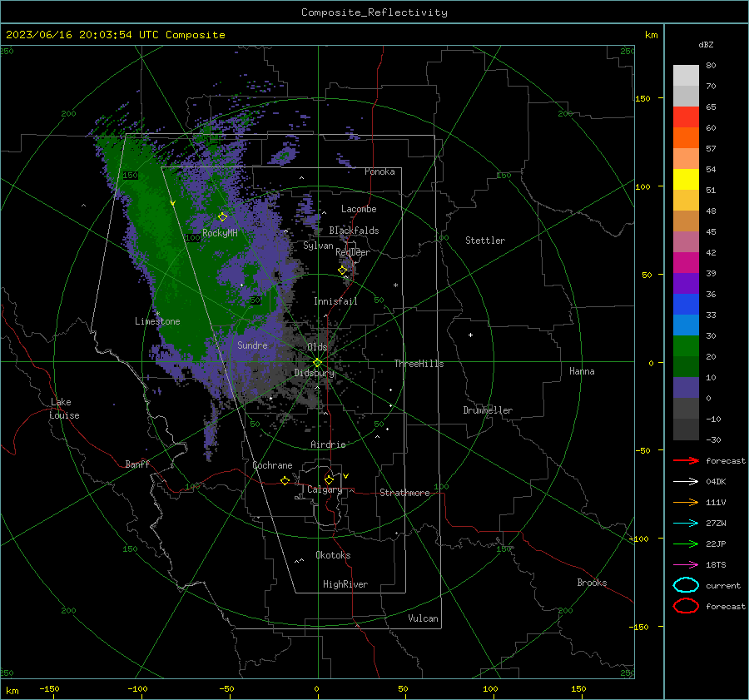Click the Okotoks label
749x700 pixels.
pos(333,556)
